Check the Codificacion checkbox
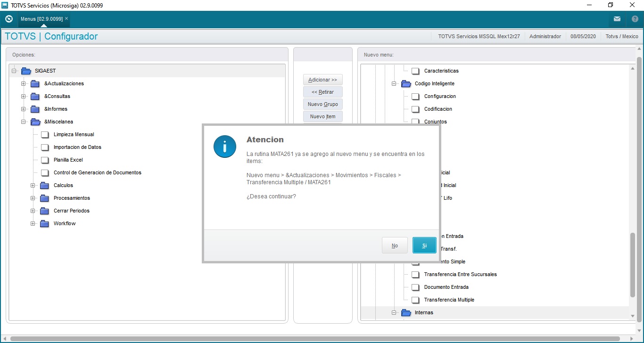Screen dimensions: 644x343 click(x=415, y=109)
